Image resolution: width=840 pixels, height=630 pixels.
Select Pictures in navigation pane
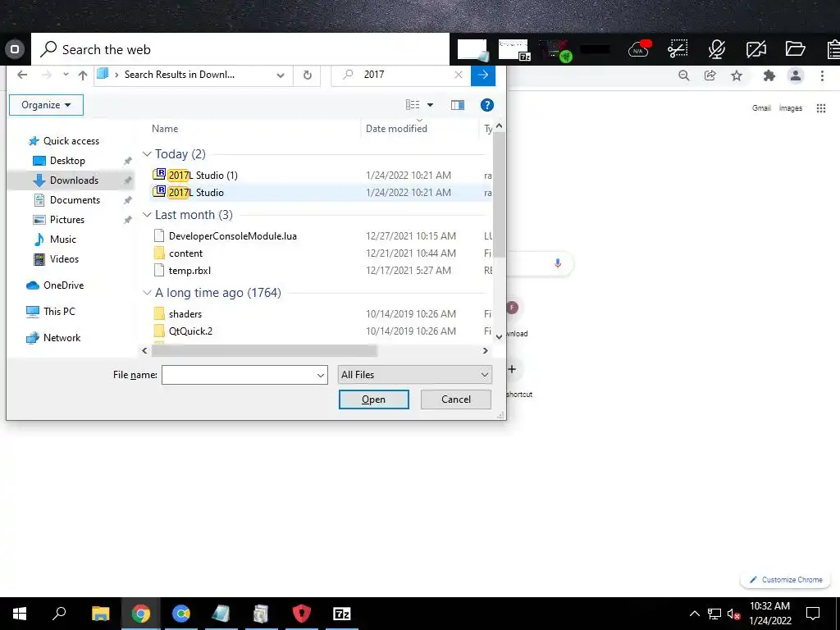(x=67, y=220)
